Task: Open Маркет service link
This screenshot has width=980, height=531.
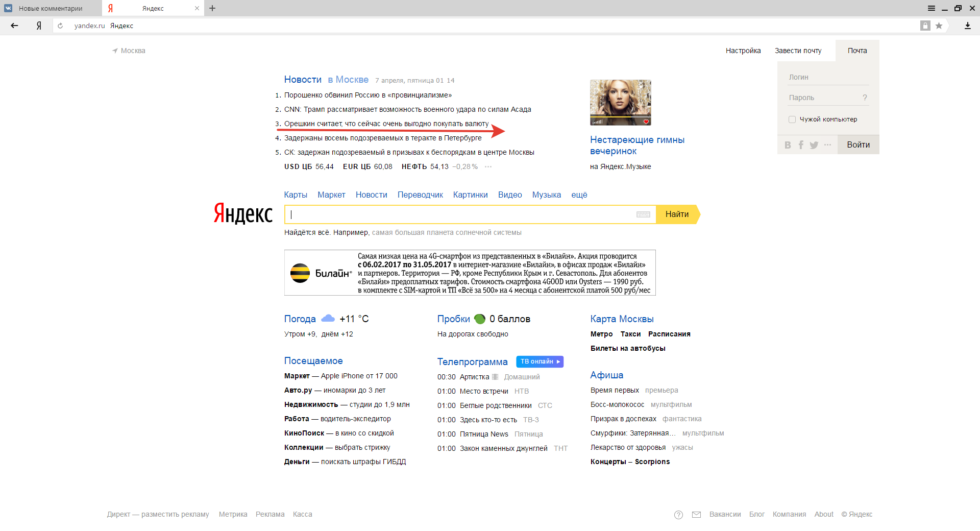Action: click(331, 195)
